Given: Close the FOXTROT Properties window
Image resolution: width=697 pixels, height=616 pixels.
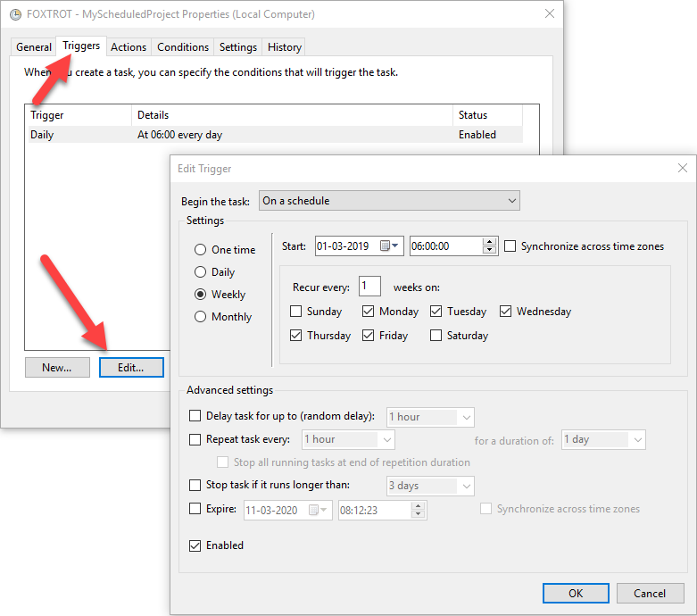Looking at the screenshot, I should pos(550,13).
